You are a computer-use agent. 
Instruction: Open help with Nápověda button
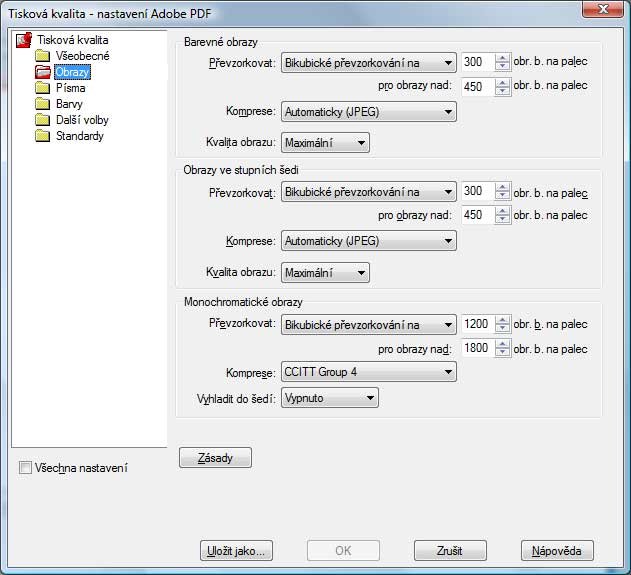click(x=557, y=550)
